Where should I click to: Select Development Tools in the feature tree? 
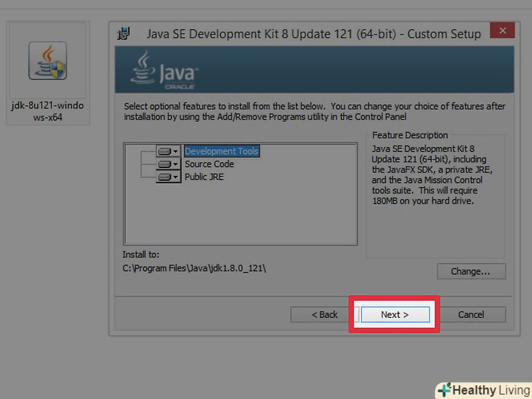222,151
